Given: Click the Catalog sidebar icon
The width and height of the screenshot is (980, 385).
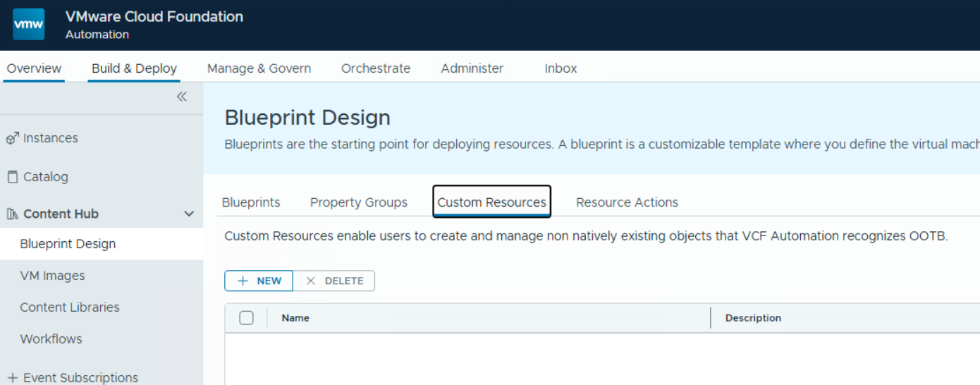Looking at the screenshot, I should (12, 177).
